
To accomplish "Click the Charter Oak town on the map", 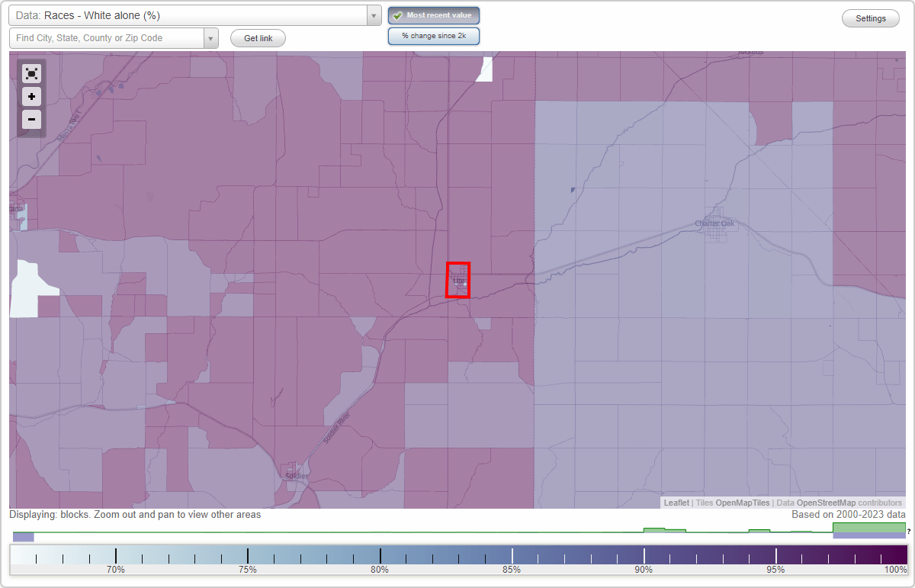I will pyautogui.click(x=714, y=224).
